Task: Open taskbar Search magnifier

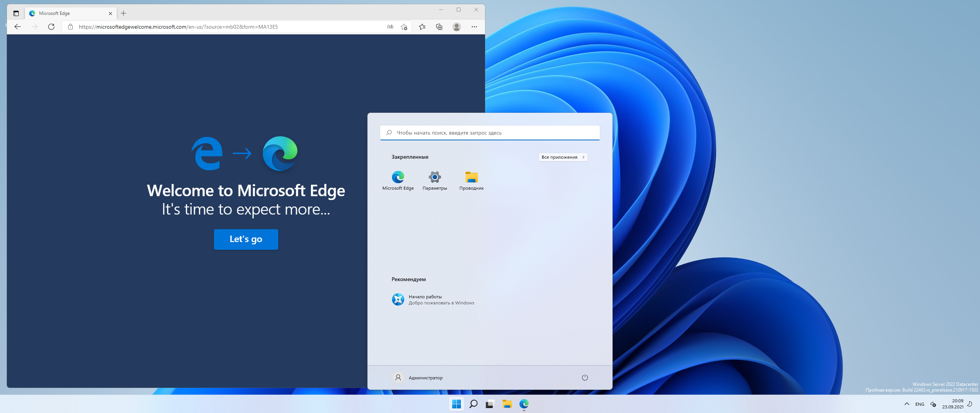Action: click(x=474, y=404)
